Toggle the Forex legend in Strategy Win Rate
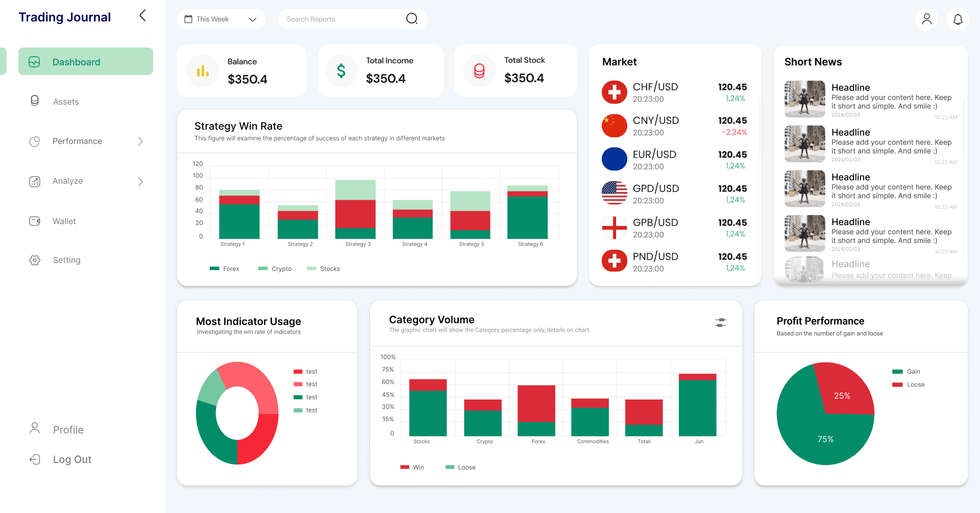The width and height of the screenshot is (980, 513). 225,268
